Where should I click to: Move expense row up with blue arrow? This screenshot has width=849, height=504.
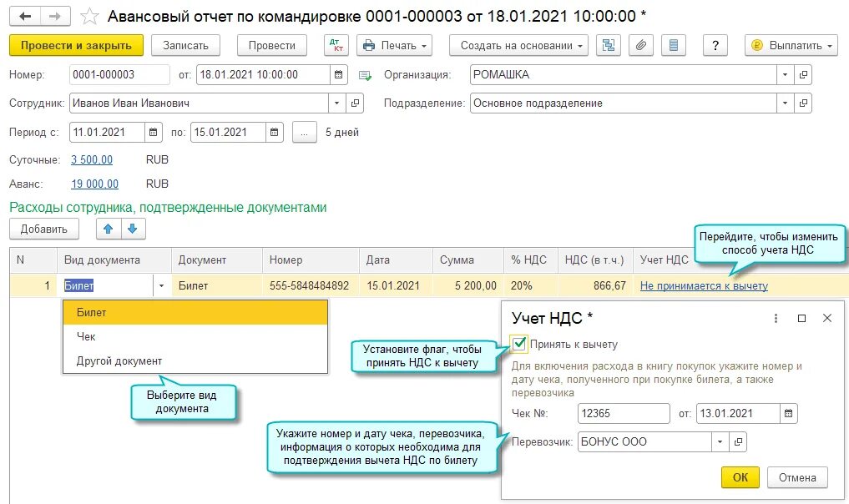(109, 229)
